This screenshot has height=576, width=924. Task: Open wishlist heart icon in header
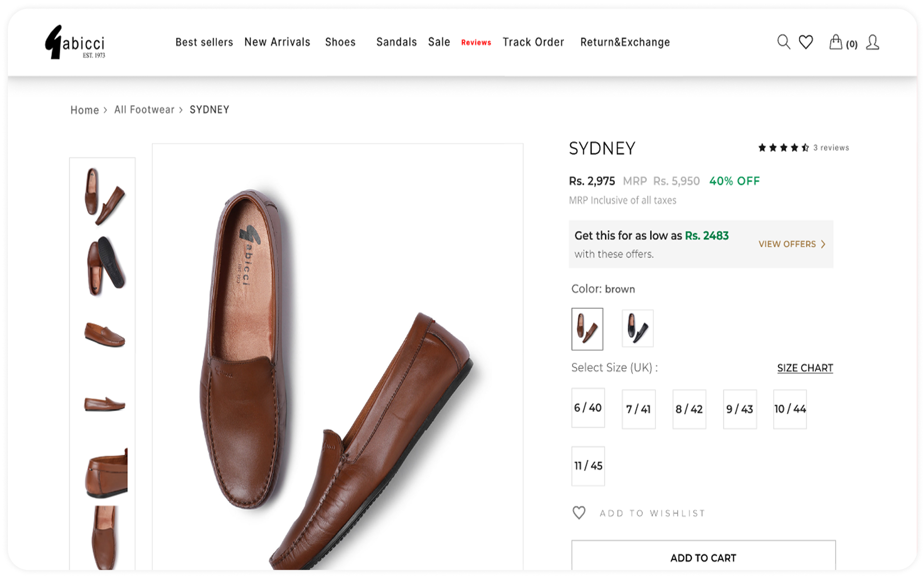[x=806, y=42]
